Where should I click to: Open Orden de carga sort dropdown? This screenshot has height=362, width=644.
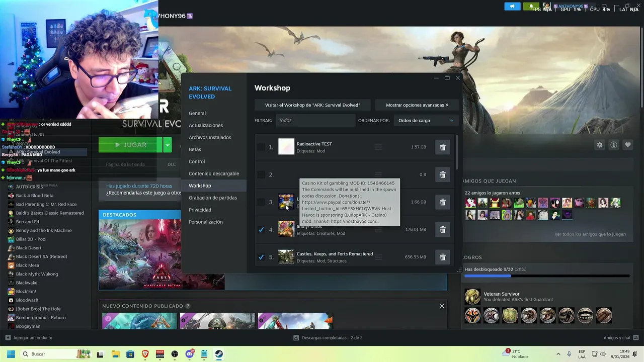[426, 121]
